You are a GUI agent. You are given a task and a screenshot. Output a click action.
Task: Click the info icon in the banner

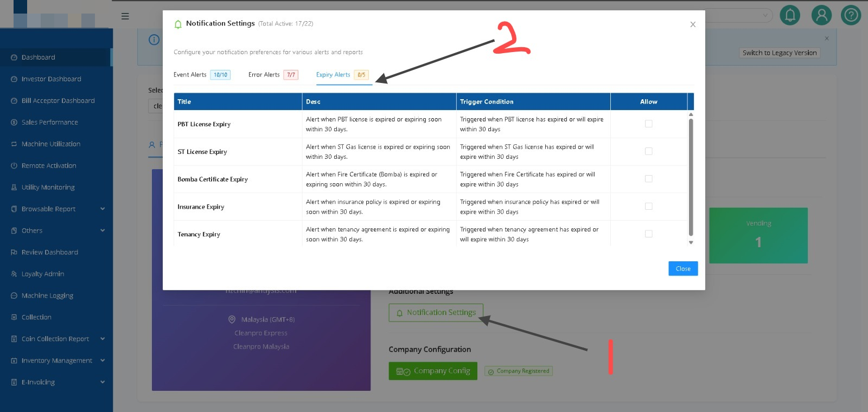[x=154, y=40]
